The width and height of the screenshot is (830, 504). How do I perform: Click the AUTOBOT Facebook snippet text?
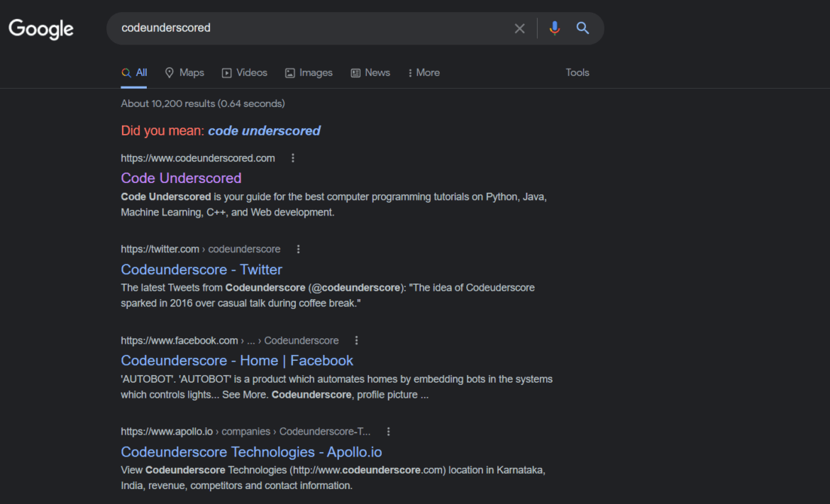(337, 387)
